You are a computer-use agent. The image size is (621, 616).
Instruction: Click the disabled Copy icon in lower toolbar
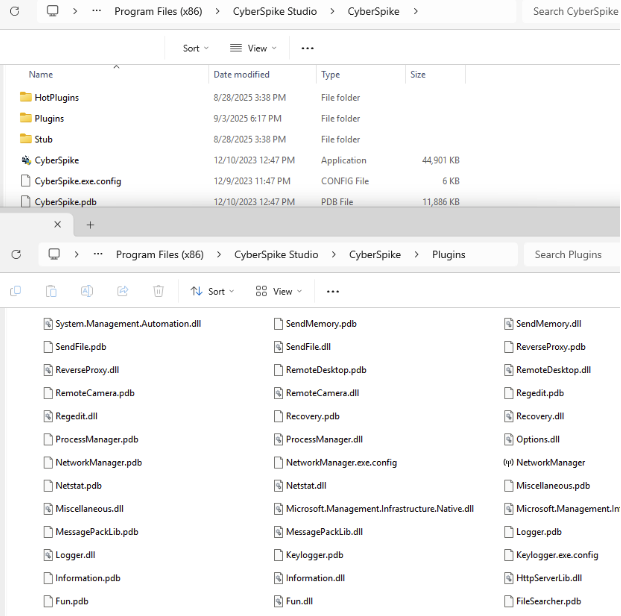coord(15,291)
